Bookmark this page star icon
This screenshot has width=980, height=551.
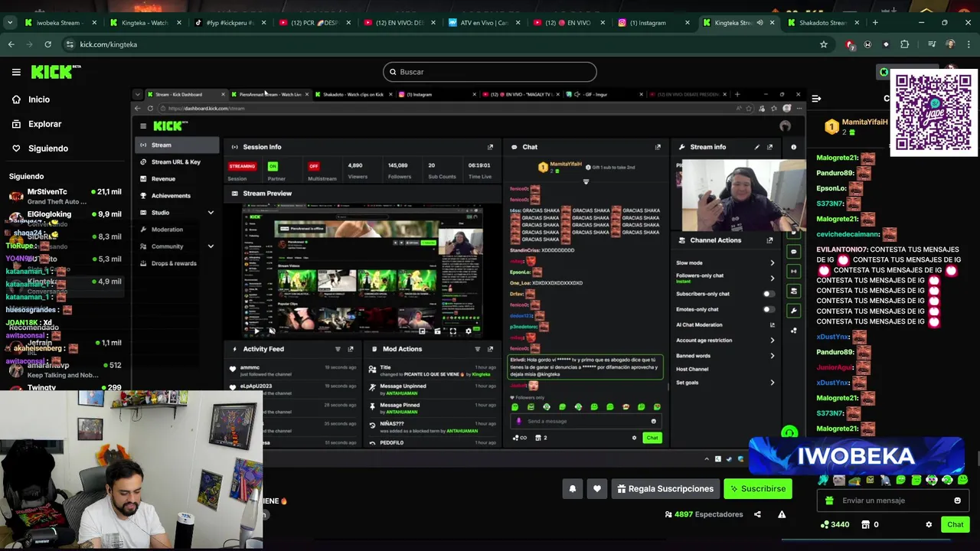pos(824,44)
